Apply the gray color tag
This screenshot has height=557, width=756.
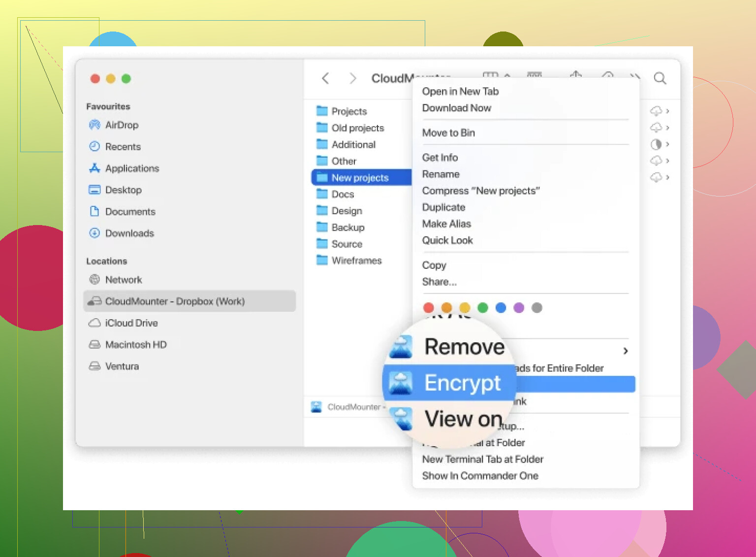[537, 308]
